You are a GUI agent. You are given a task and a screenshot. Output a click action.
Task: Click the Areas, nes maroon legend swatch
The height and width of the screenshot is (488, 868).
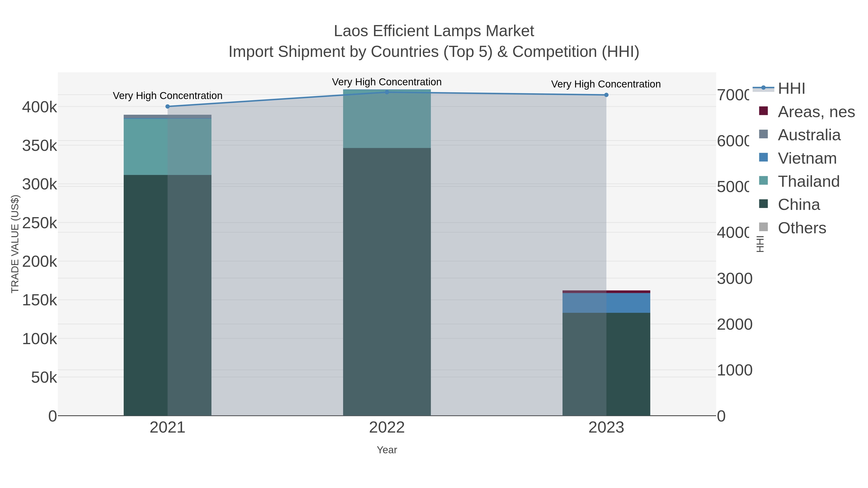(x=763, y=111)
